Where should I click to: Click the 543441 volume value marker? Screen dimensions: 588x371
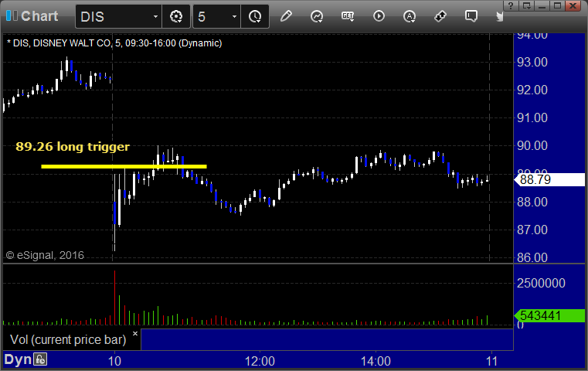click(x=549, y=315)
